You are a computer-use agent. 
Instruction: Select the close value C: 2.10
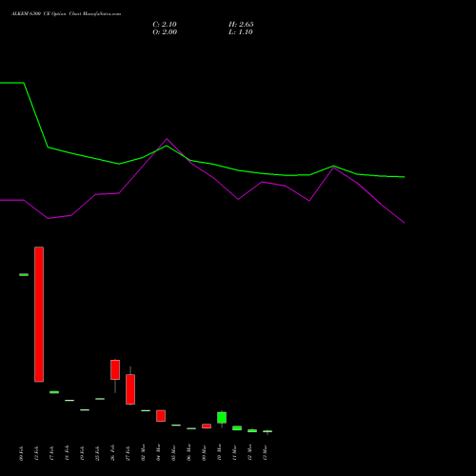pyautogui.click(x=165, y=25)
